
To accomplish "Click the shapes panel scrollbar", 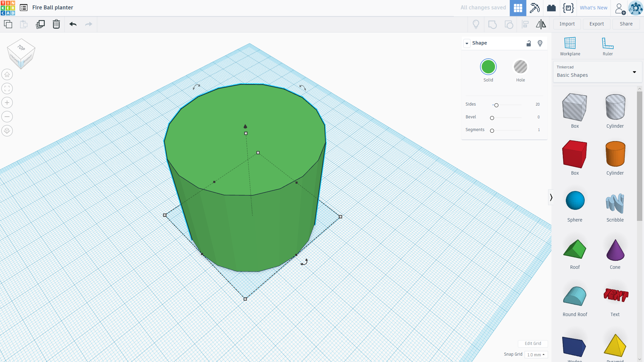I will (639, 156).
